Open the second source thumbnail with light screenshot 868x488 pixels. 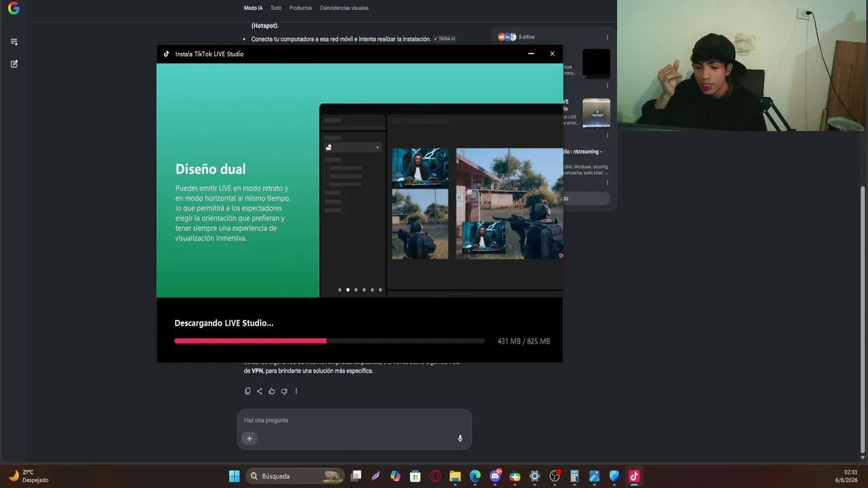click(596, 113)
